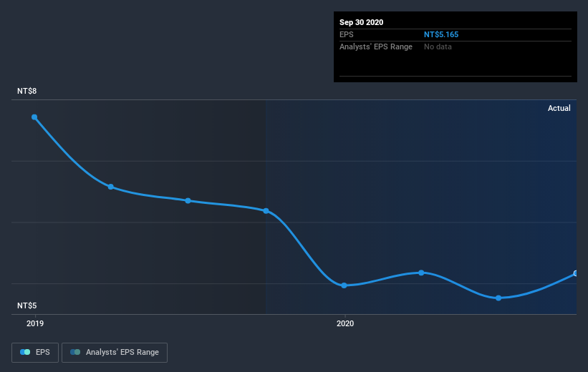Image resolution: width=588 pixels, height=372 pixels.
Task: Click the NT$8 y-axis label
Action: [x=26, y=91]
